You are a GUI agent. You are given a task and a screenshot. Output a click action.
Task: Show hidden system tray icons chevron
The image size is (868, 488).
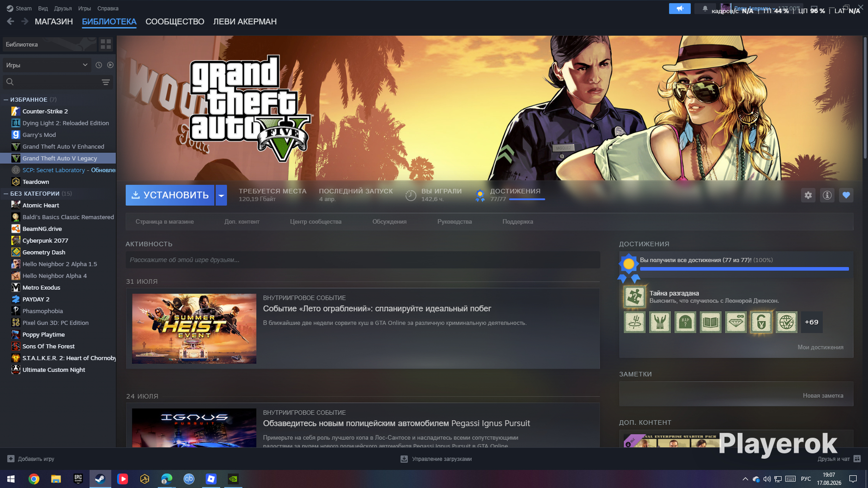coord(745,479)
